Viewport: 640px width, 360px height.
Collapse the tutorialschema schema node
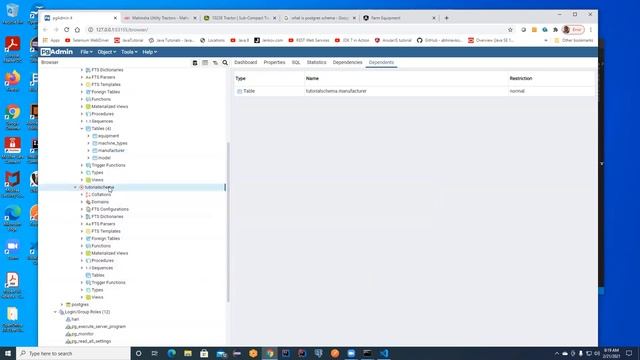point(75,187)
